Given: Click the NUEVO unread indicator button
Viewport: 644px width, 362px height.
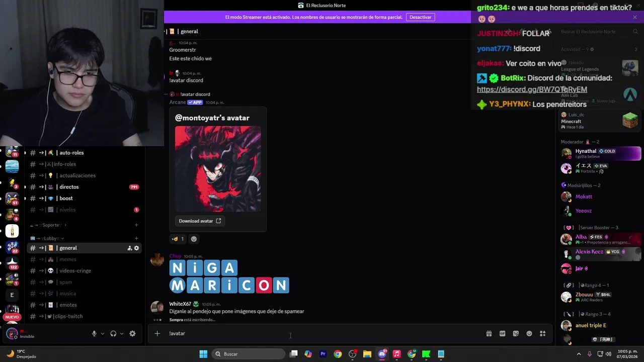Looking at the screenshot, I should coord(12,317).
